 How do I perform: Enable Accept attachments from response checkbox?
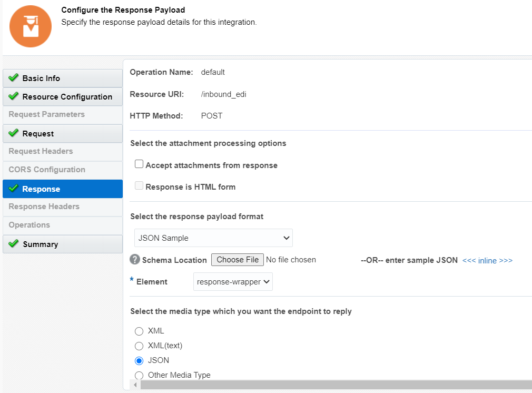139,164
